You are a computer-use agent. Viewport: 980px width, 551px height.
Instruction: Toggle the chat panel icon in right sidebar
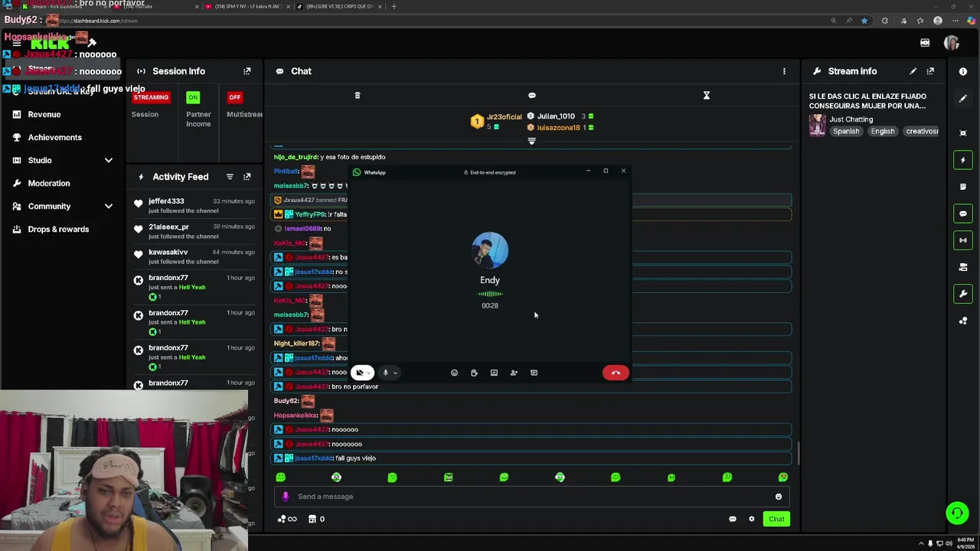(963, 214)
